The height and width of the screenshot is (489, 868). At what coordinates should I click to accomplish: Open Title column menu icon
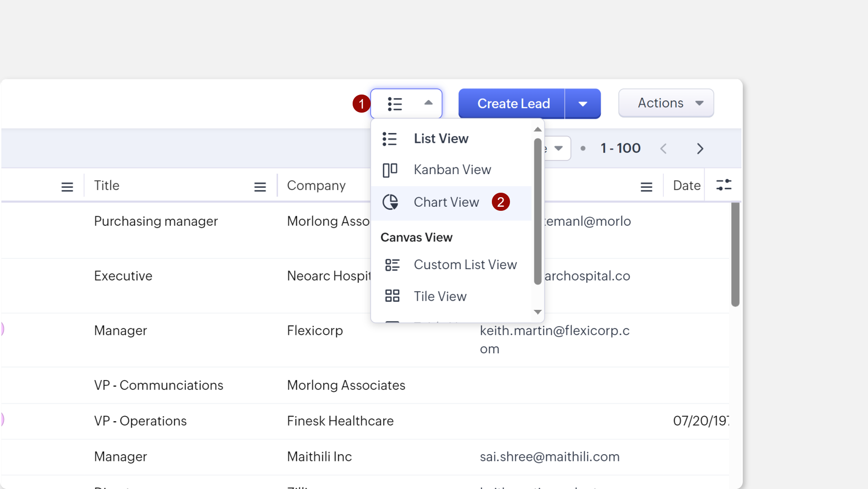pyautogui.click(x=260, y=187)
